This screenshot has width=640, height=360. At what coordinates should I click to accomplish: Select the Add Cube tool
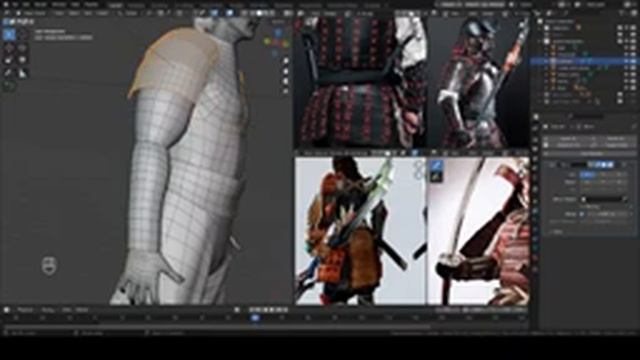pos(9,86)
